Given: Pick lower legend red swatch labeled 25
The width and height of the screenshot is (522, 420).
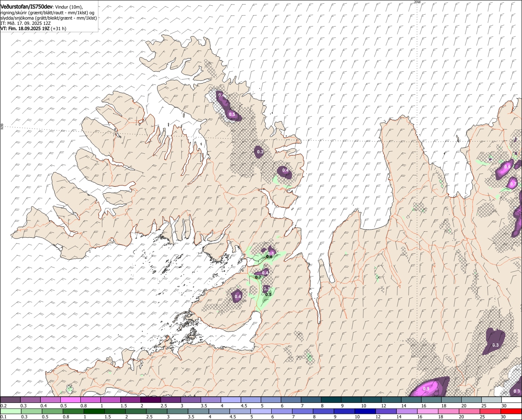Looking at the screenshot, I should pos(490,411).
